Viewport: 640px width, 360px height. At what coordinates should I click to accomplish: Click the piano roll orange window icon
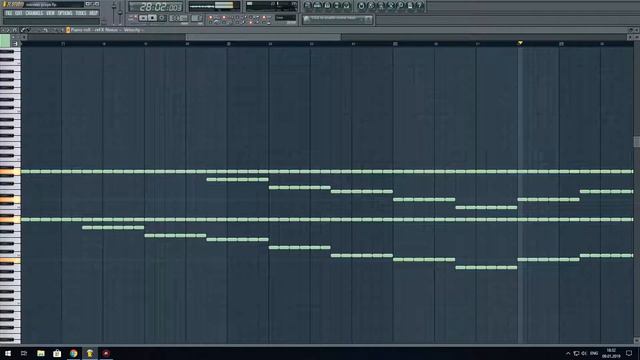[x=68, y=30]
